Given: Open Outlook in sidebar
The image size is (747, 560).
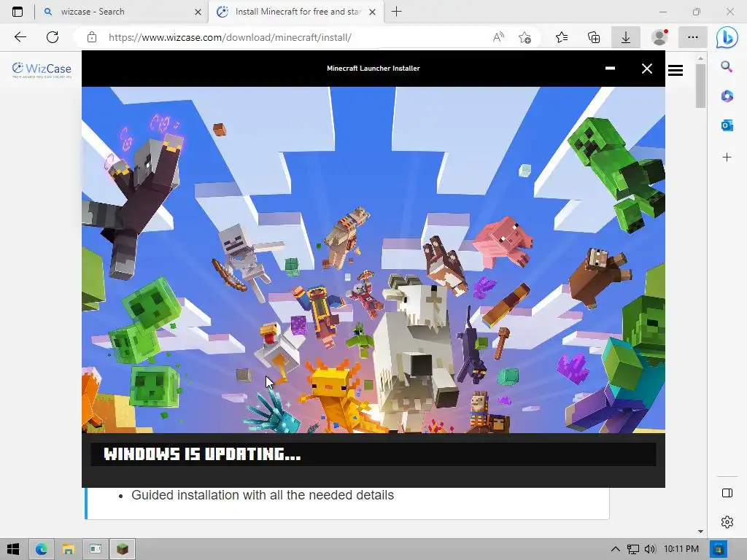Looking at the screenshot, I should [x=727, y=125].
